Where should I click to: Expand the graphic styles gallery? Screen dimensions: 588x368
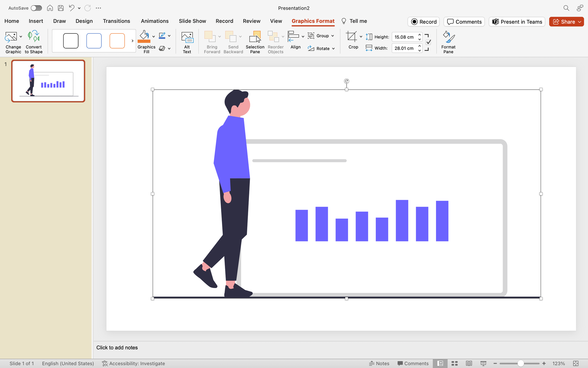pos(132,41)
